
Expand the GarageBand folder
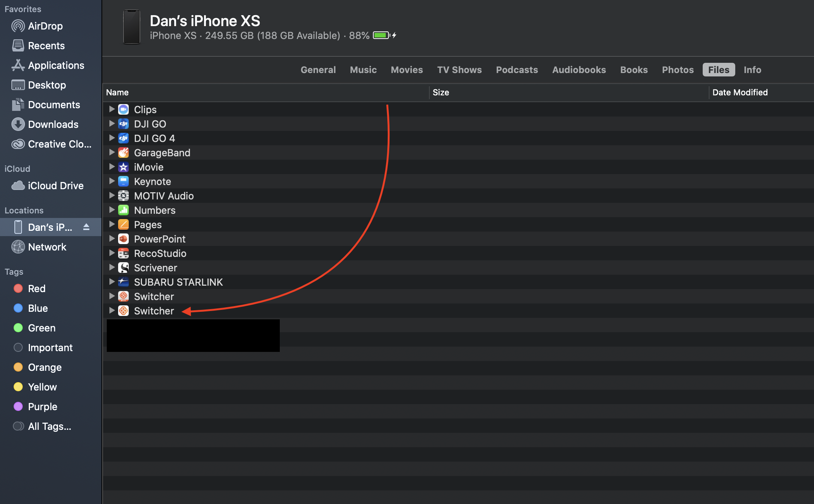(112, 152)
